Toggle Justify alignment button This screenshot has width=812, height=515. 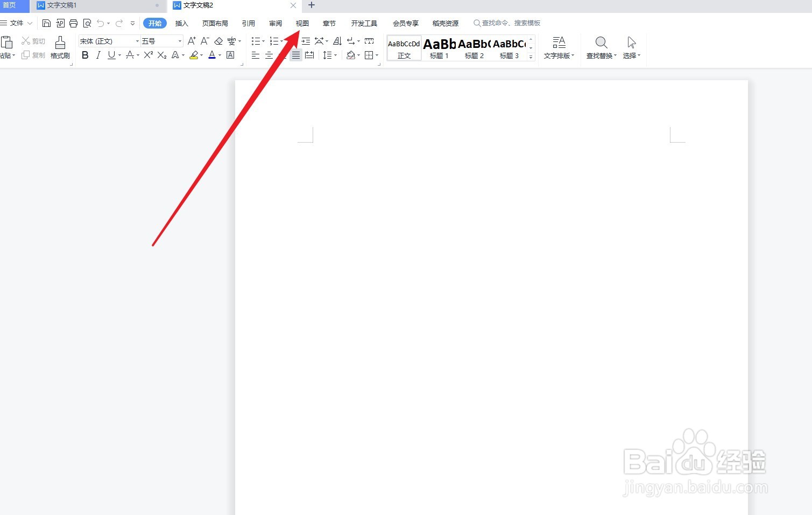tap(296, 55)
